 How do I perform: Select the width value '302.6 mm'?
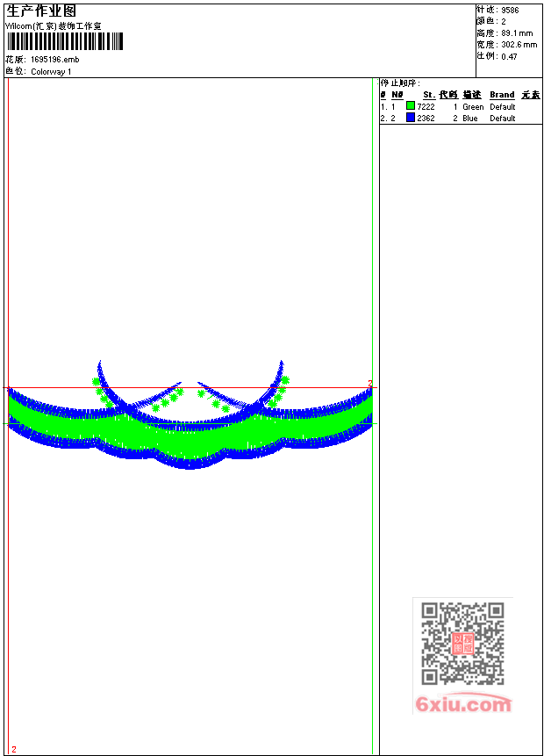click(x=519, y=45)
